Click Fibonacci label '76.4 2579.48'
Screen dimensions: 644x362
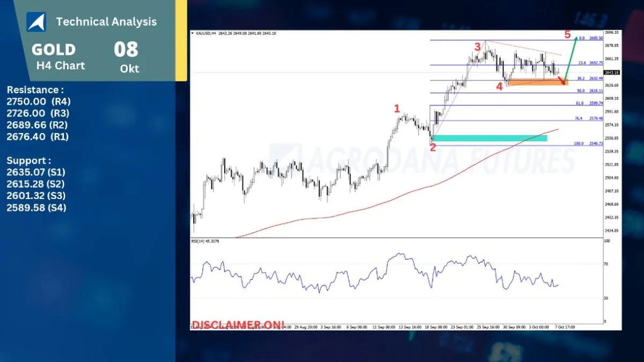[588, 119]
